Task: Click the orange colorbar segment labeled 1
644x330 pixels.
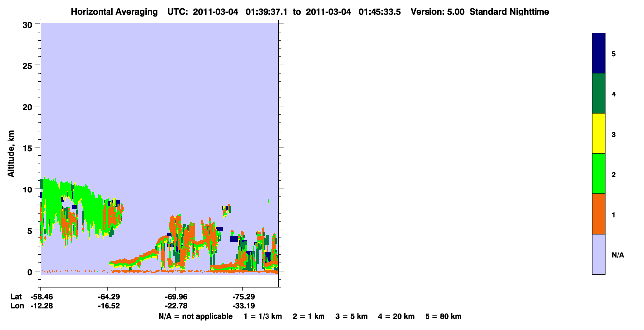Action: [599, 214]
